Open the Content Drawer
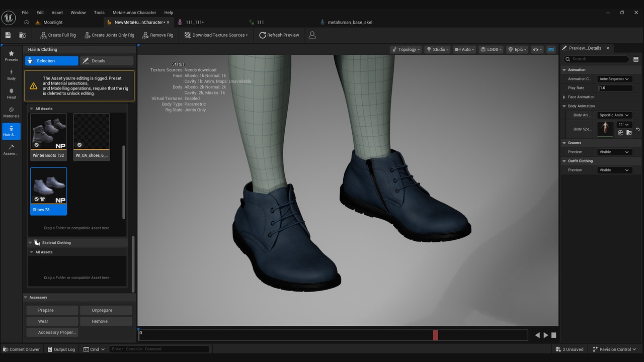The width and height of the screenshot is (644, 362). click(21, 349)
